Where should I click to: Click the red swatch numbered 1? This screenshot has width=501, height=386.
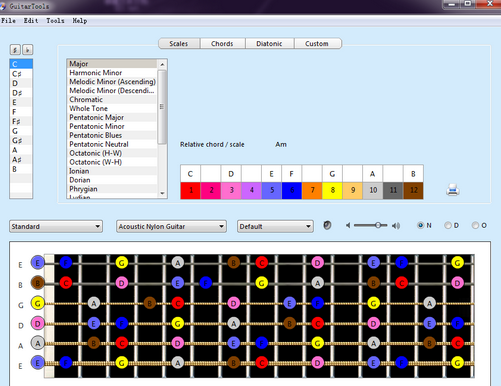(191, 190)
